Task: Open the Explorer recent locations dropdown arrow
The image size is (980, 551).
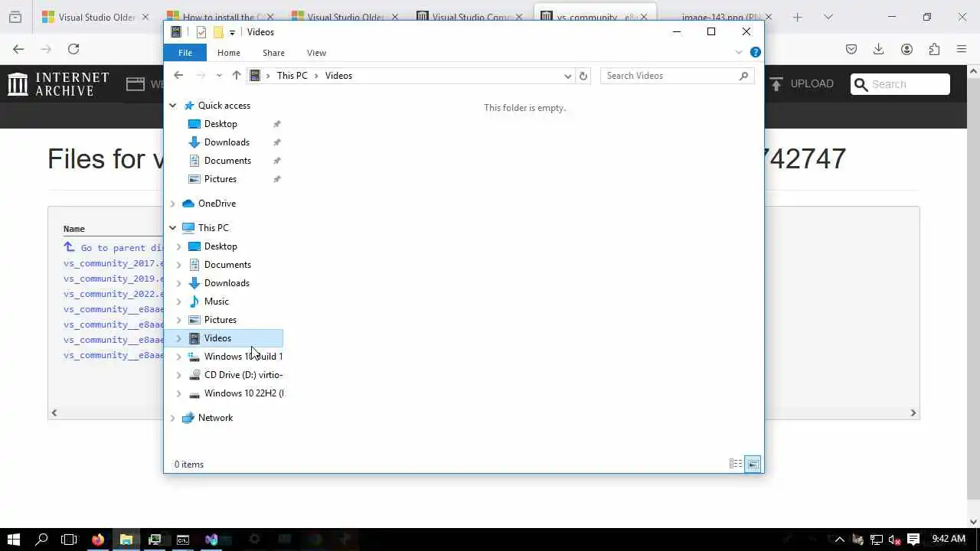Action: point(219,76)
